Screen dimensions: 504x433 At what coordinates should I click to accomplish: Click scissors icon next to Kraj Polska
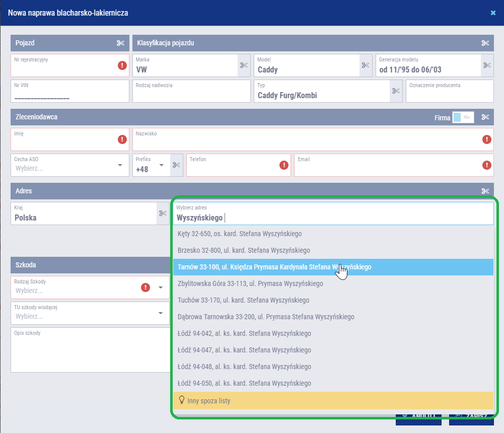click(x=163, y=213)
